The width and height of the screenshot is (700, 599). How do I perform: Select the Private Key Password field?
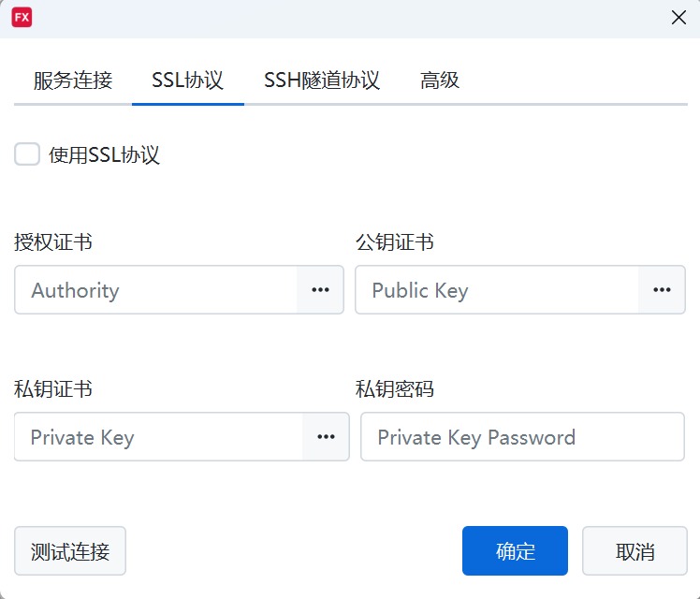pyautogui.click(x=522, y=437)
